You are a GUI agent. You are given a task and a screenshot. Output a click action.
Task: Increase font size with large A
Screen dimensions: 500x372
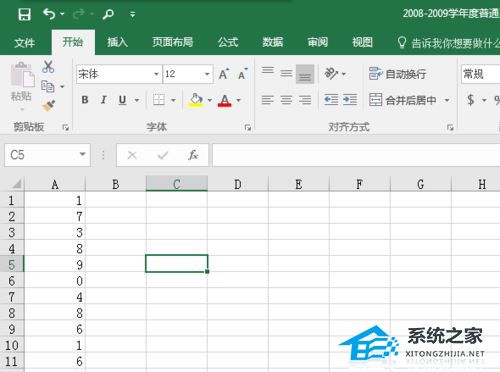[224, 74]
